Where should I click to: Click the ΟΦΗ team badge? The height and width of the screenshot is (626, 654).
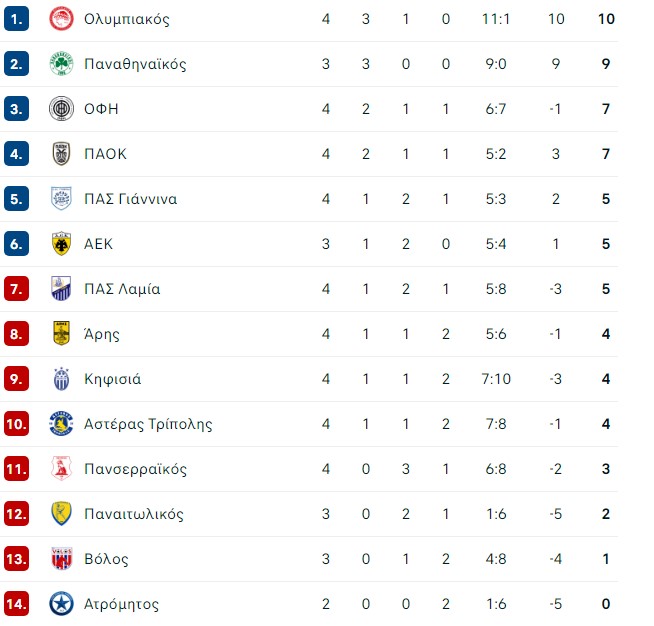[61, 109]
